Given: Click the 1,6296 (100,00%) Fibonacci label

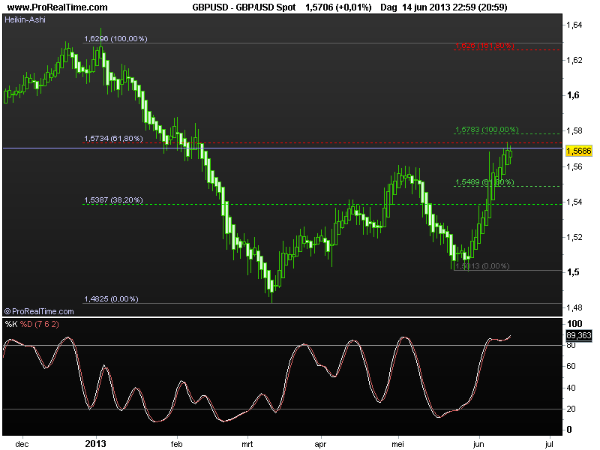Looking at the screenshot, I should click(x=116, y=39).
